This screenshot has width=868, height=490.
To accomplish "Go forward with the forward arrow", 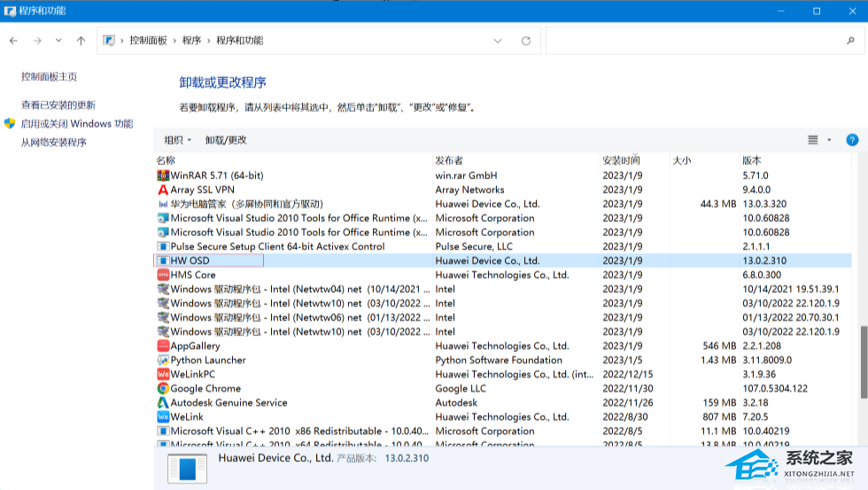I will pyautogui.click(x=37, y=41).
